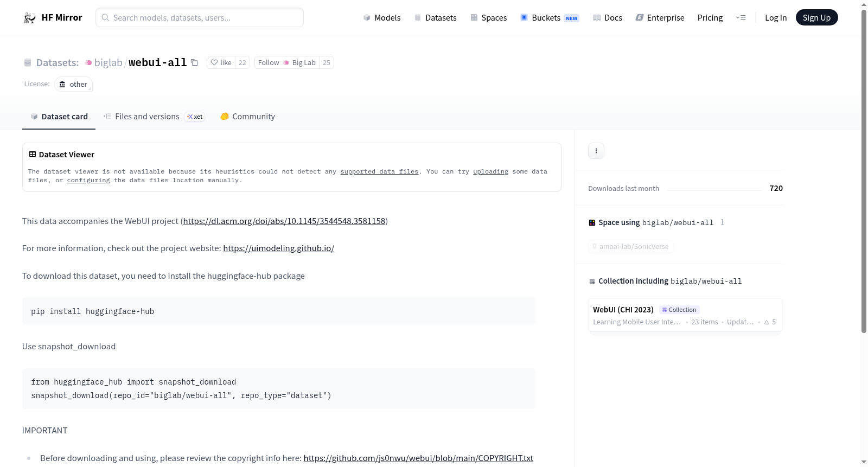
Task: Follow the Big Lab organization
Action: (287, 62)
